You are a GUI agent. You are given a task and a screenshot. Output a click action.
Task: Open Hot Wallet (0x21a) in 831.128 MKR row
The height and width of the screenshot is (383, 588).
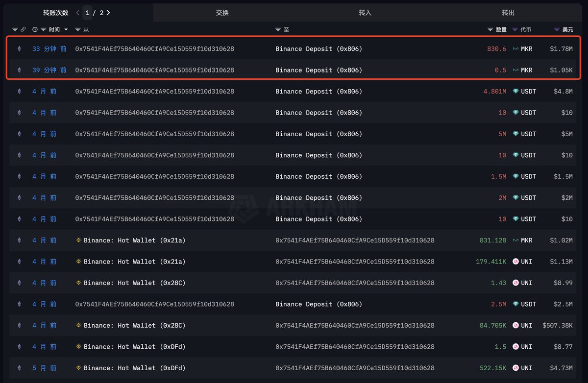(135, 240)
